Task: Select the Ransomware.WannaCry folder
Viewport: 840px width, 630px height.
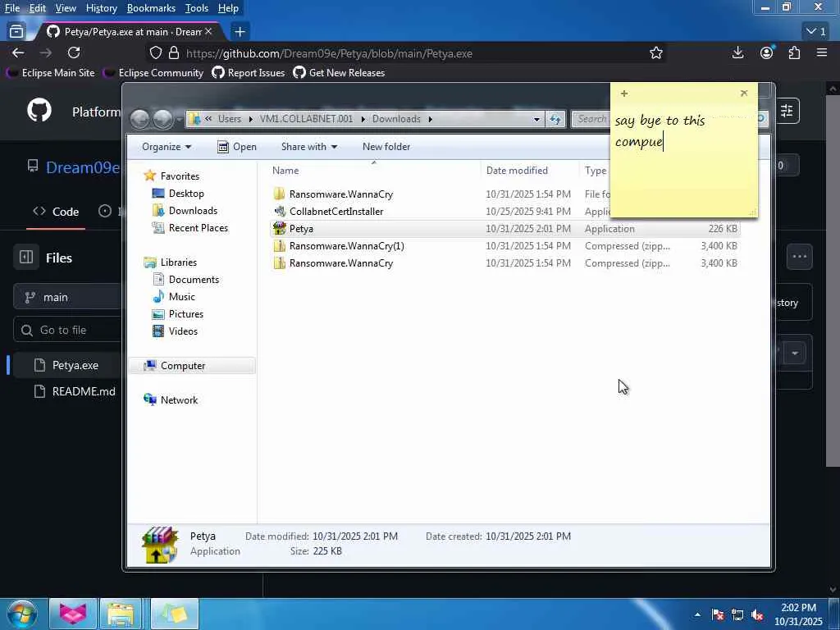Action: pyautogui.click(x=340, y=194)
